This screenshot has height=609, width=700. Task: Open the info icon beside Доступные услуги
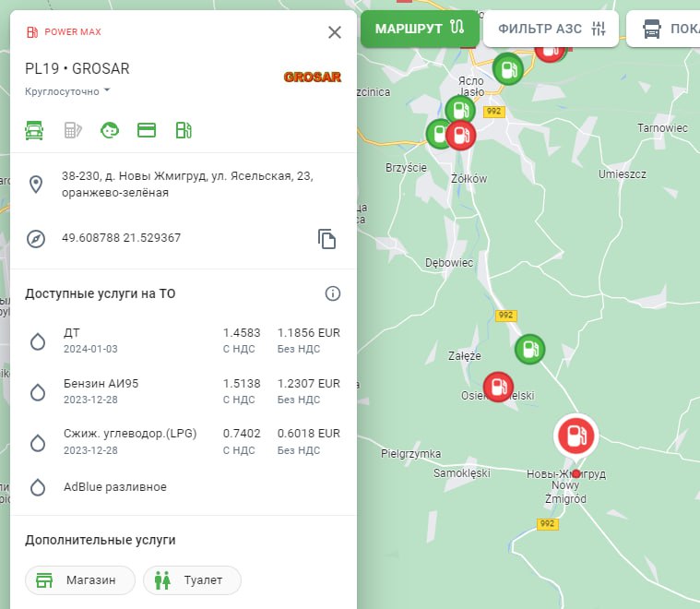click(333, 293)
